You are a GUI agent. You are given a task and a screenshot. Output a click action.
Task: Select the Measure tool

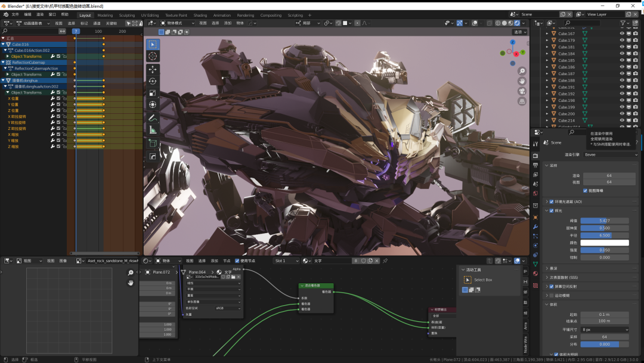(153, 130)
